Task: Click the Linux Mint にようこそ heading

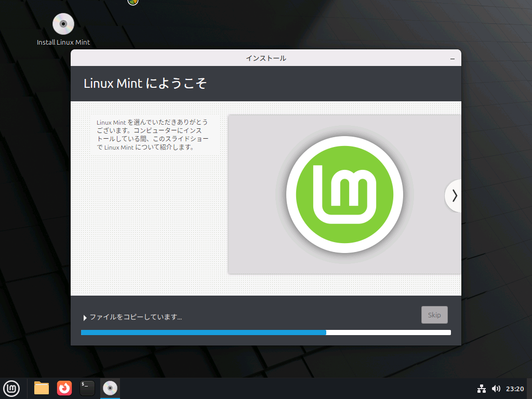Action: [x=146, y=83]
